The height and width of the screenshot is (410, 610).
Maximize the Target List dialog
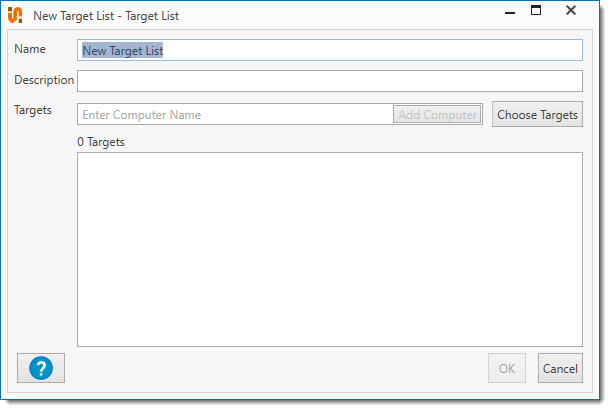535,11
